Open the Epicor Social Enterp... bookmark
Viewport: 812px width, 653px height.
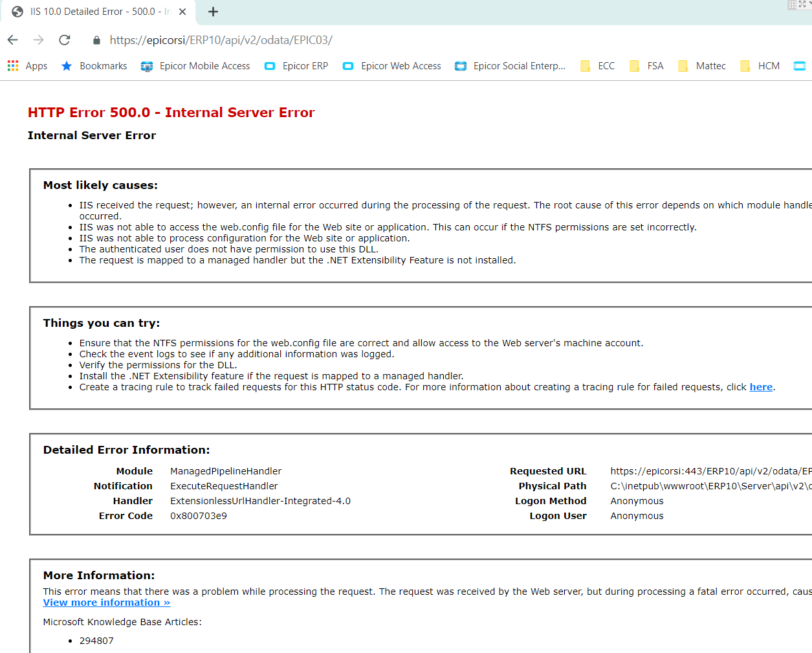(510, 66)
